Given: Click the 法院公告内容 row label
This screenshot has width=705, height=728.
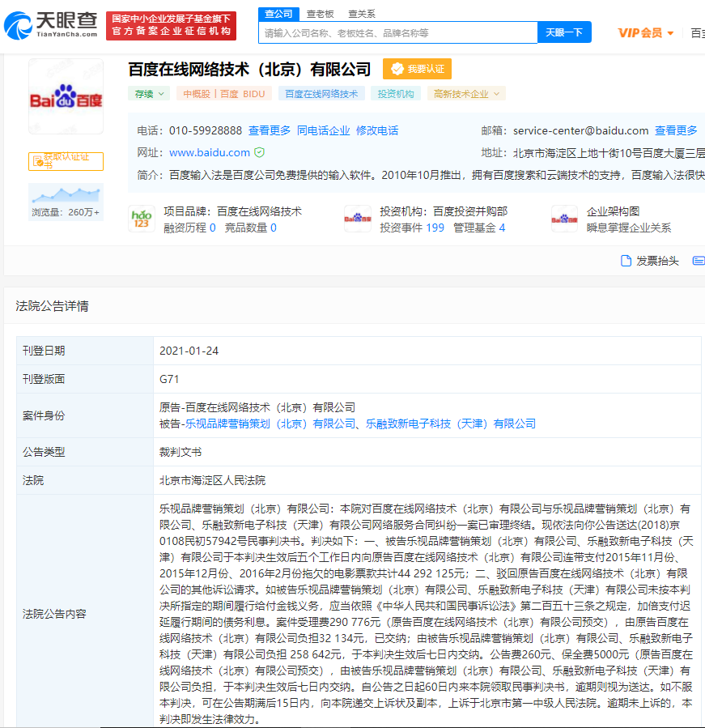Looking at the screenshot, I should [54, 614].
